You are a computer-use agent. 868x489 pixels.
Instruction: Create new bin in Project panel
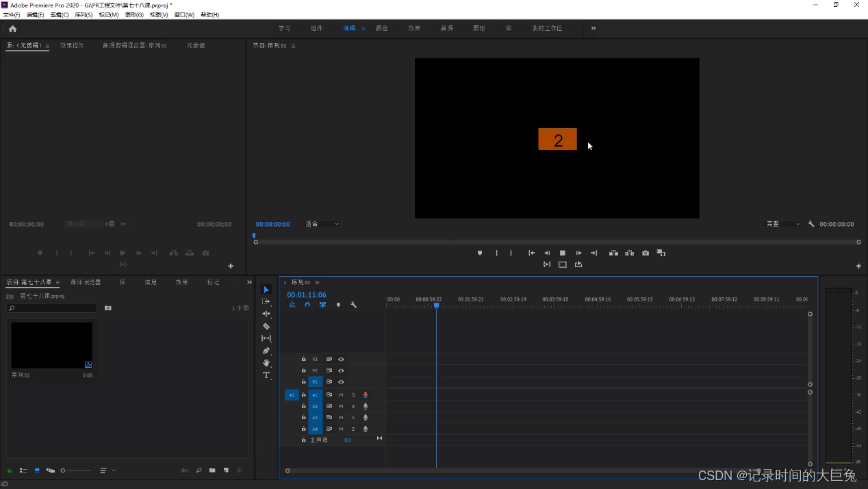tap(212, 471)
